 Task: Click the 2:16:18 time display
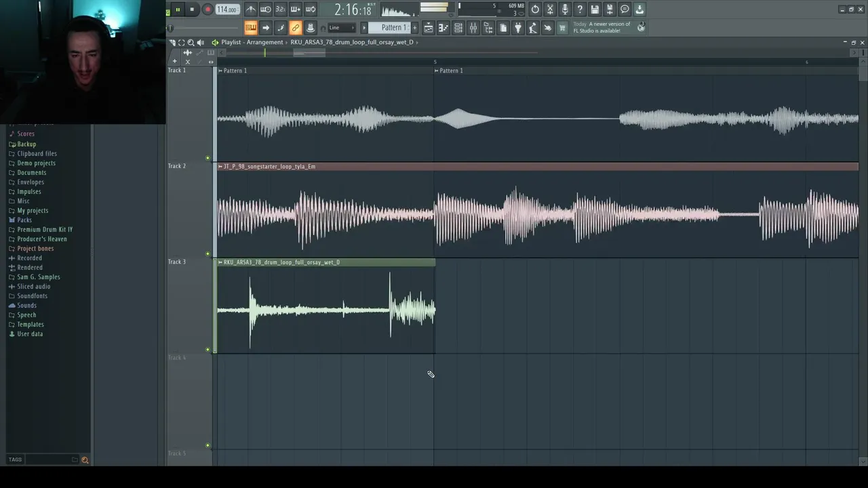(353, 10)
